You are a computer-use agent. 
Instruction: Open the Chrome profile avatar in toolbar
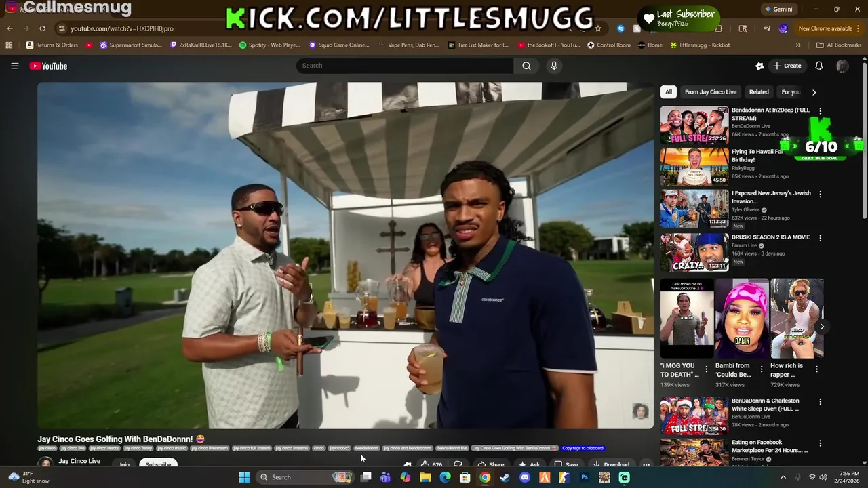coord(783,28)
